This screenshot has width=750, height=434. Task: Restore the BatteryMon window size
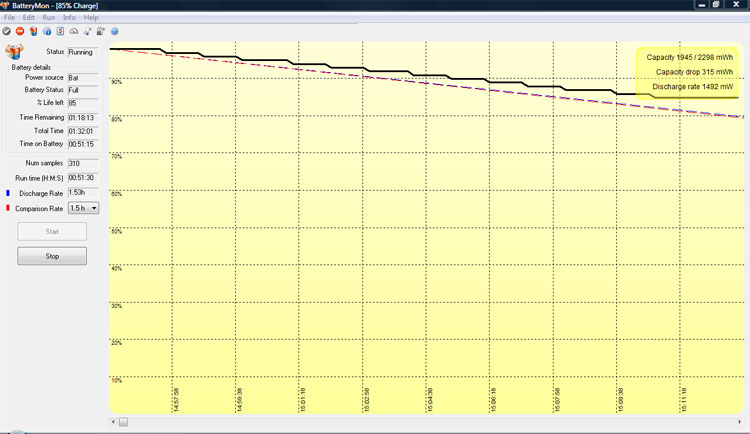click(x=716, y=4)
